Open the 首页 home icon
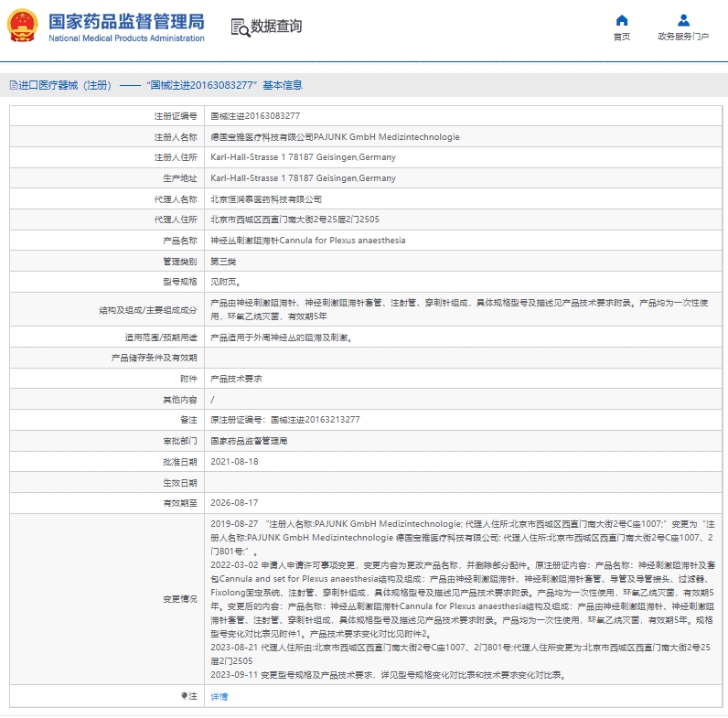The height and width of the screenshot is (718, 728). point(622,20)
